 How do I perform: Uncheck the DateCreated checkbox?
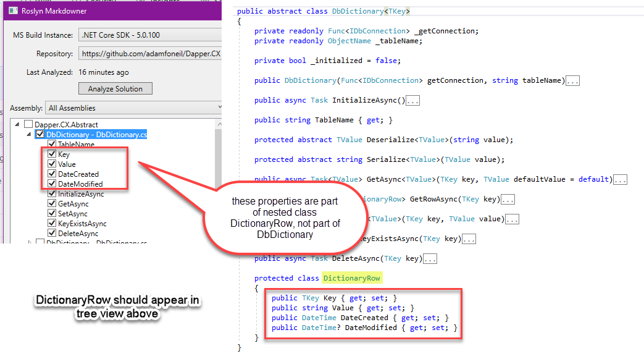point(51,174)
